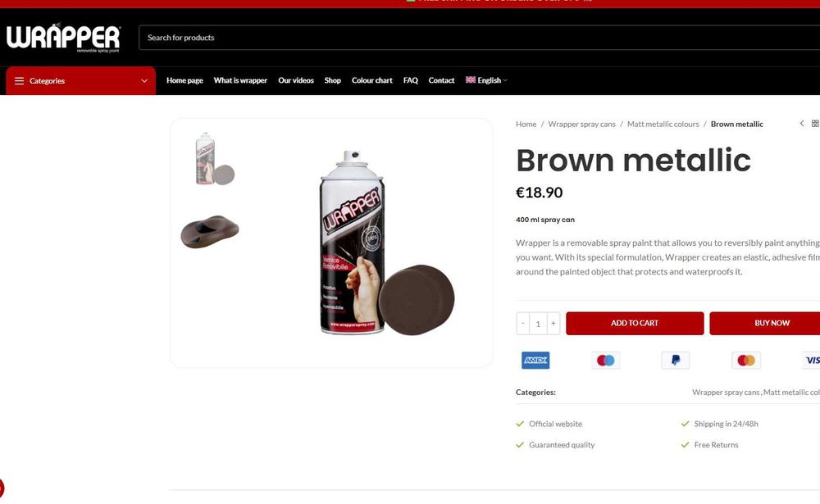
Task: Click the American Express payment icon
Action: (535, 361)
